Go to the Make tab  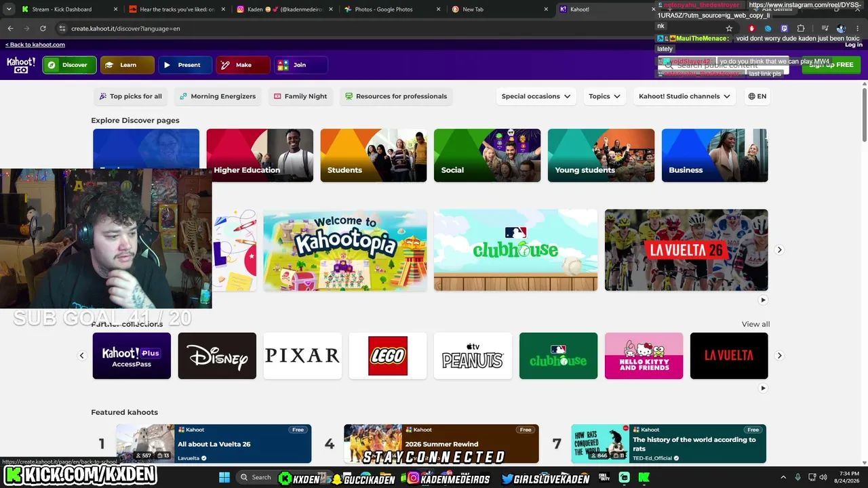pos(243,65)
